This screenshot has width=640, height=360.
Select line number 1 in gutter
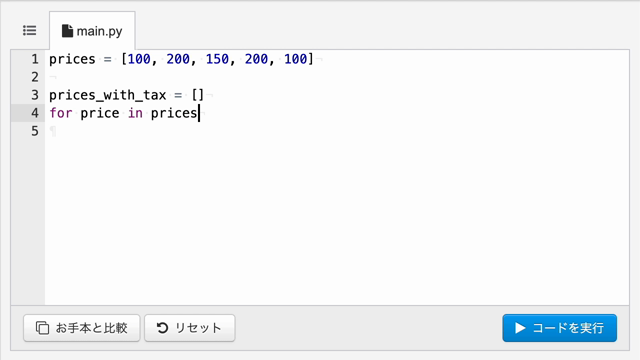pyautogui.click(x=35, y=59)
